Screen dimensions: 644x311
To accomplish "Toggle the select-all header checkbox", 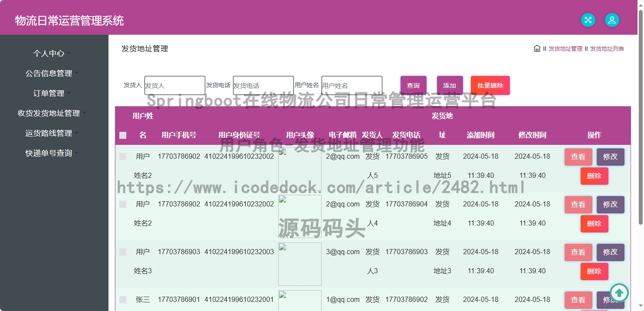I will [x=123, y=135].
